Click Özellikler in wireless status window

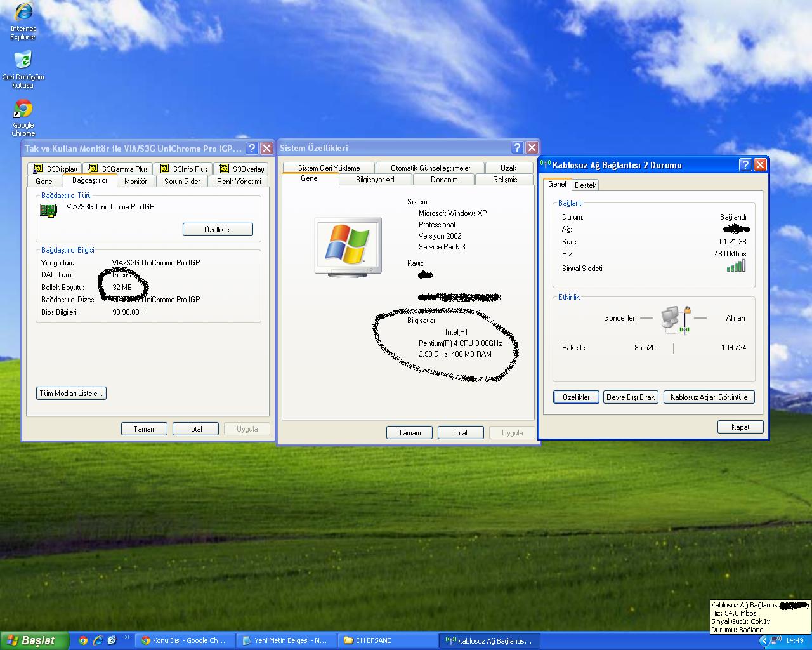pos(576,397)
